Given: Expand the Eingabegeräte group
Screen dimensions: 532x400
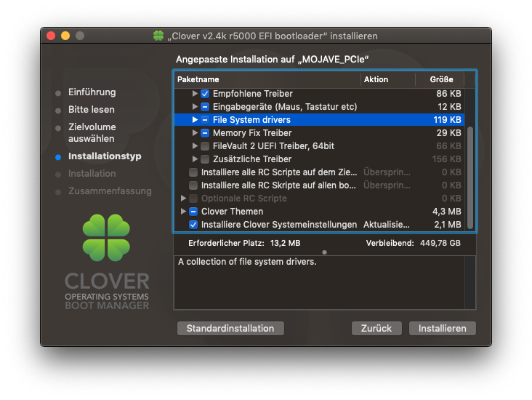Looking at the screenshot, I should point(195,107).
